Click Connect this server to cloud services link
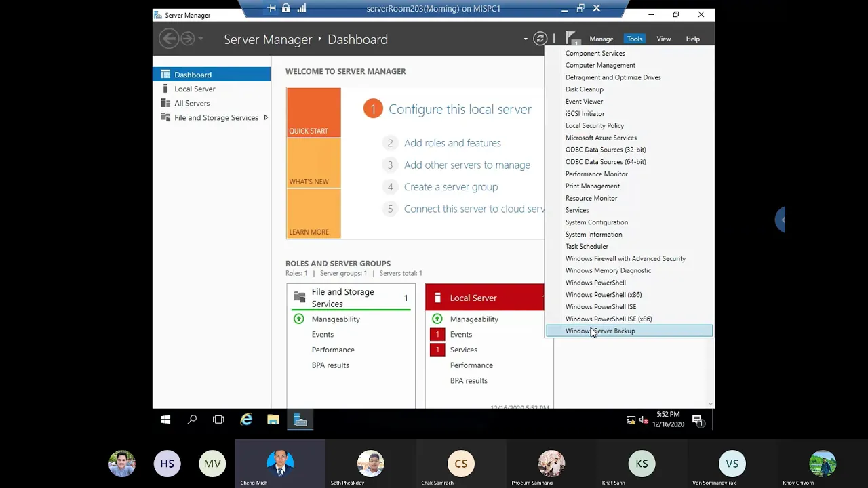The width and height of the screenshot is (868, 488). click(474, 209)
